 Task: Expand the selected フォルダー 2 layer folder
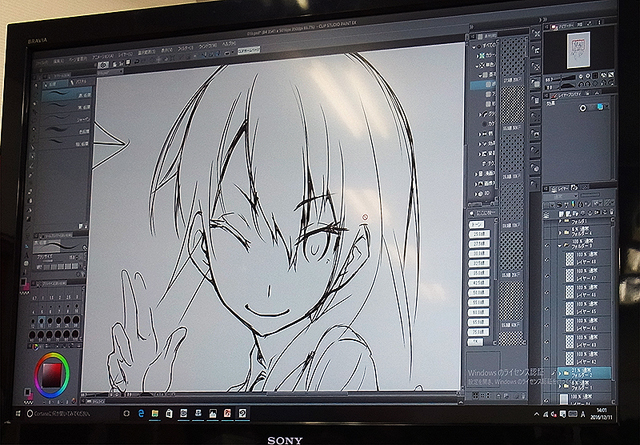(x=559, y=372)
